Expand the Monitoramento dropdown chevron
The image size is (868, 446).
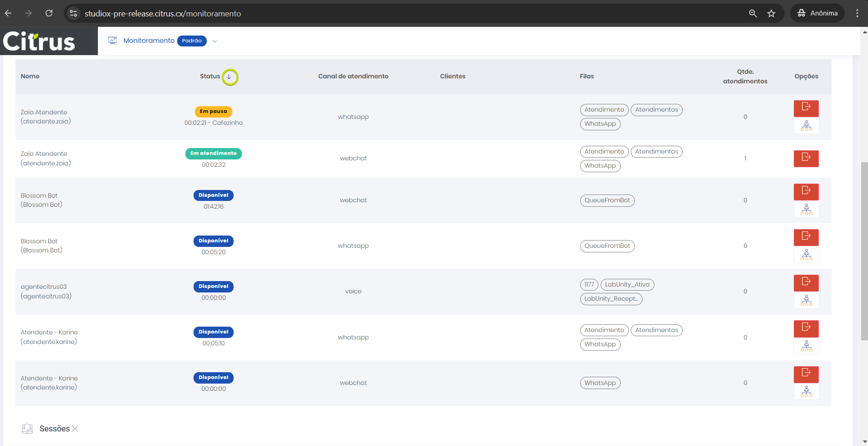click(215, 41)
